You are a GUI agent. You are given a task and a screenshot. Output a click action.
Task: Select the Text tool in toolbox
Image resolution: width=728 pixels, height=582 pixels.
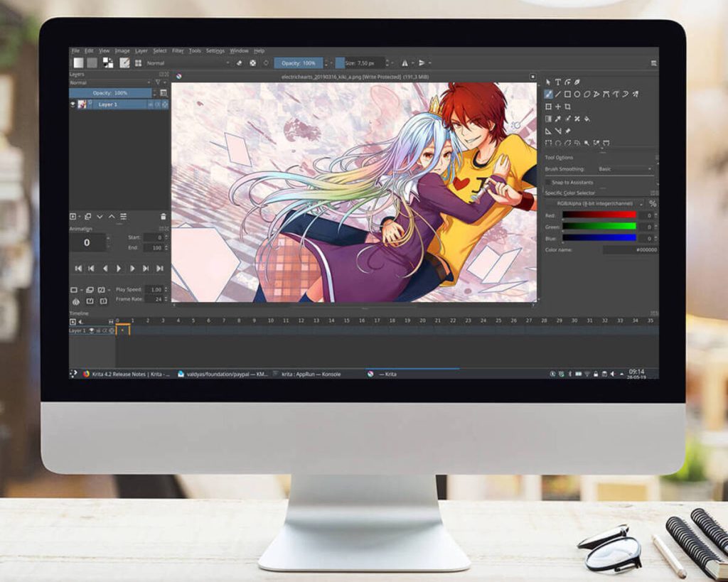pos(558,82)
